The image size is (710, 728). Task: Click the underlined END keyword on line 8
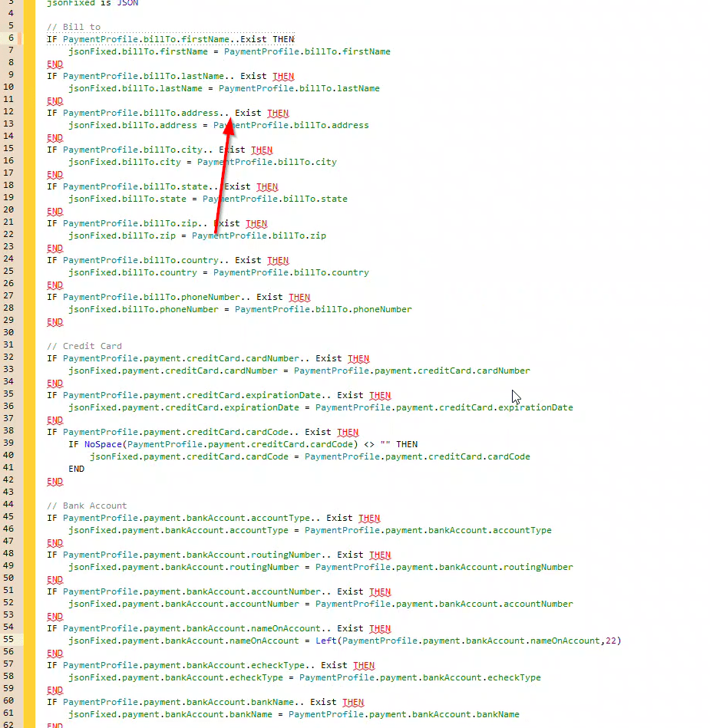point(54,64)
